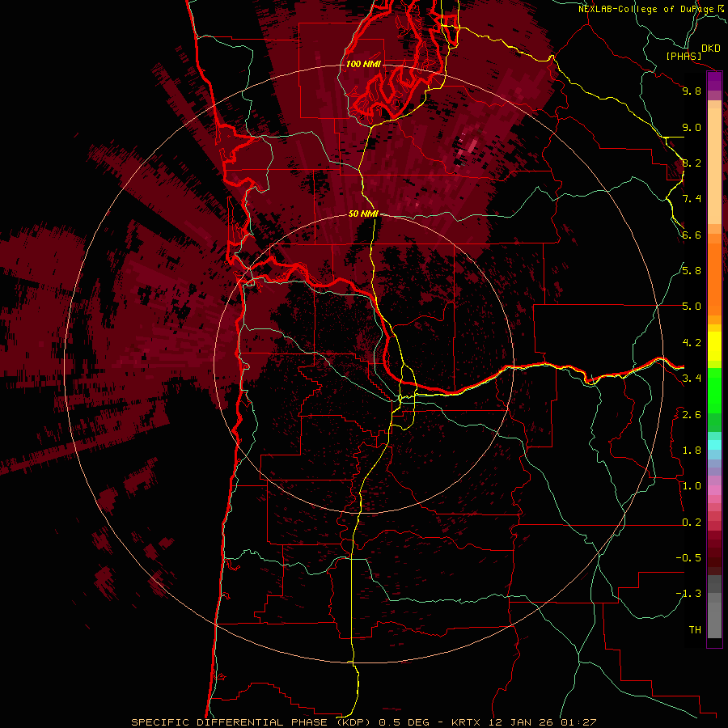Click the -1.3 value on color scale
The height and width of the screenshot is (728, 728).
688,594
